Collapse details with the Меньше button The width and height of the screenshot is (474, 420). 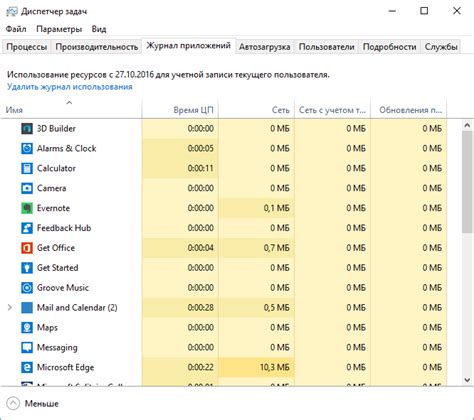tap(32, 404)
